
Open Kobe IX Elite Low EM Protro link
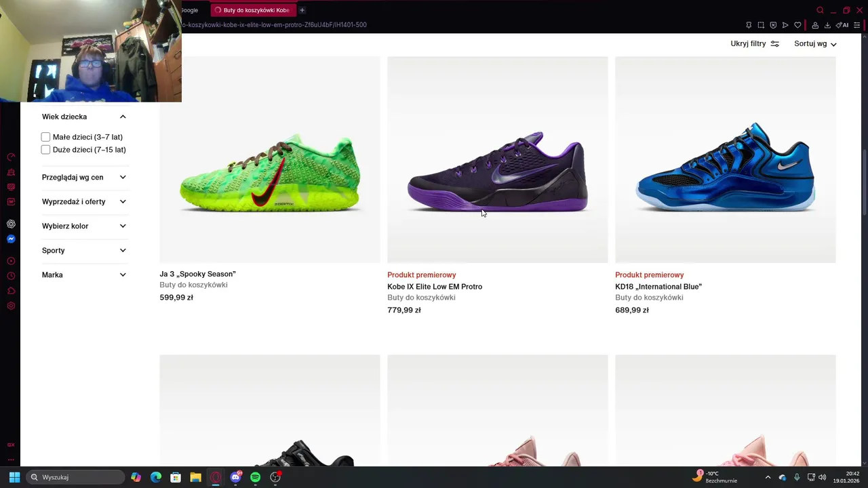[x=435, y=287]
